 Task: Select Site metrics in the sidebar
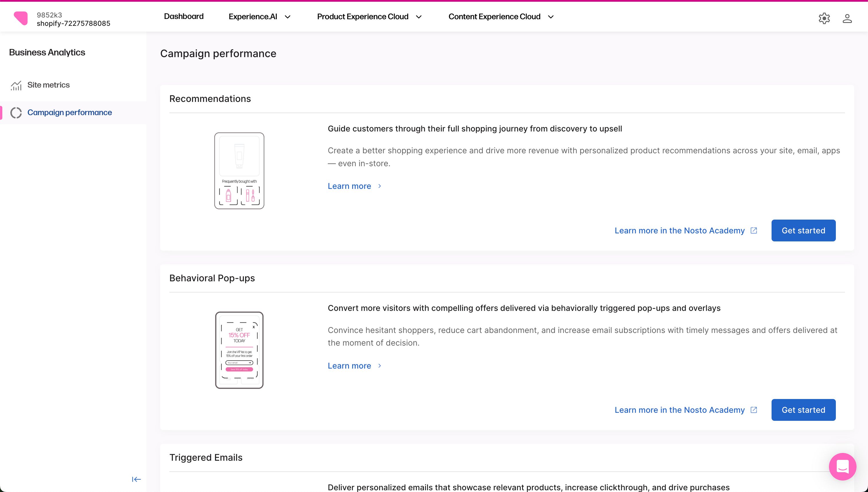click(x=48, y=85)
